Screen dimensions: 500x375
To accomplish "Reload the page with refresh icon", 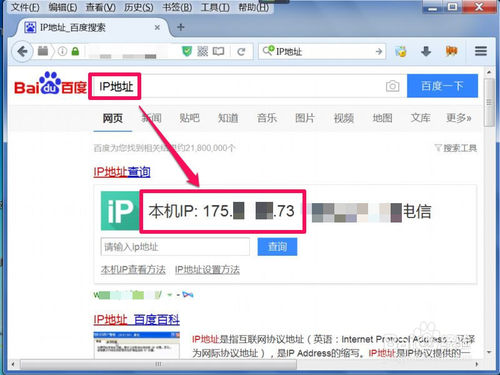I will 241,51.
